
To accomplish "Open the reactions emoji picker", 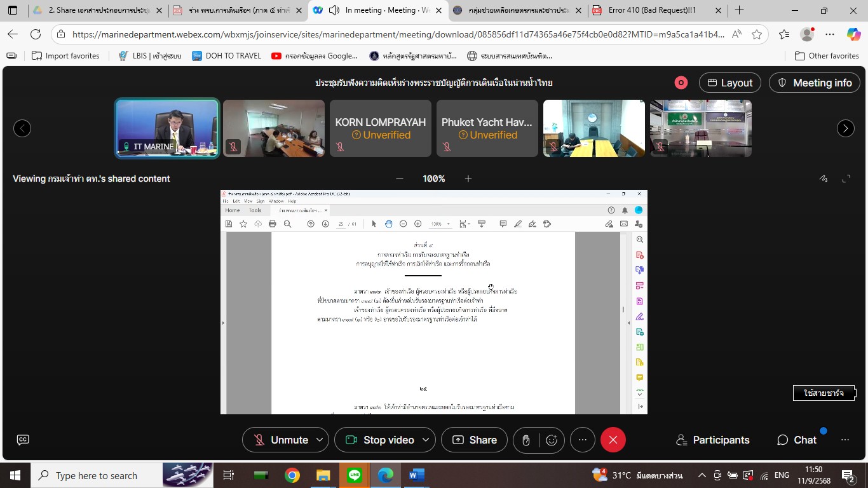I will [x=552, y=440].
